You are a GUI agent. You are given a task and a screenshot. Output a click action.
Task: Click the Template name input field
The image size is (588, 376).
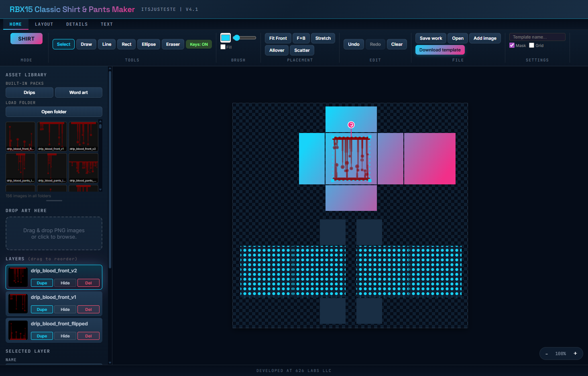click(537, 37)
